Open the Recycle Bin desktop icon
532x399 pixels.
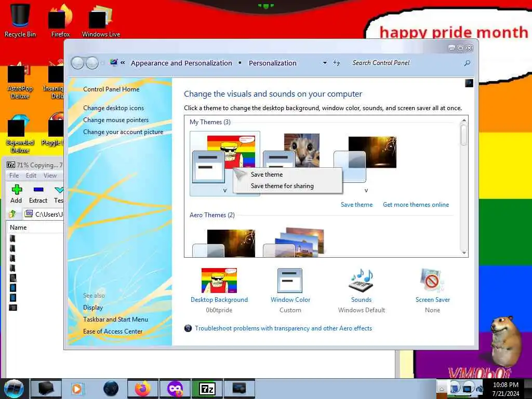coord(20,20)
